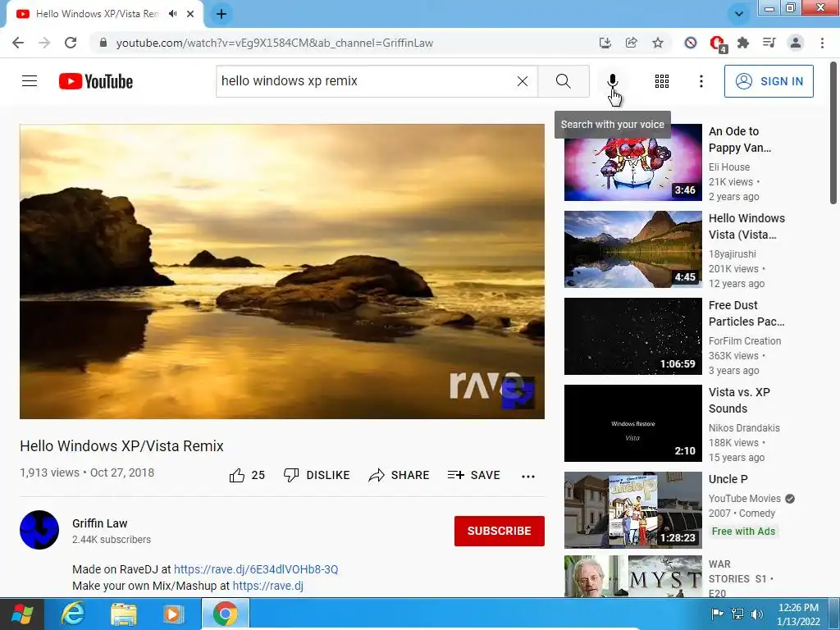Click the 'Free with Ads' badge

[743, 531]
